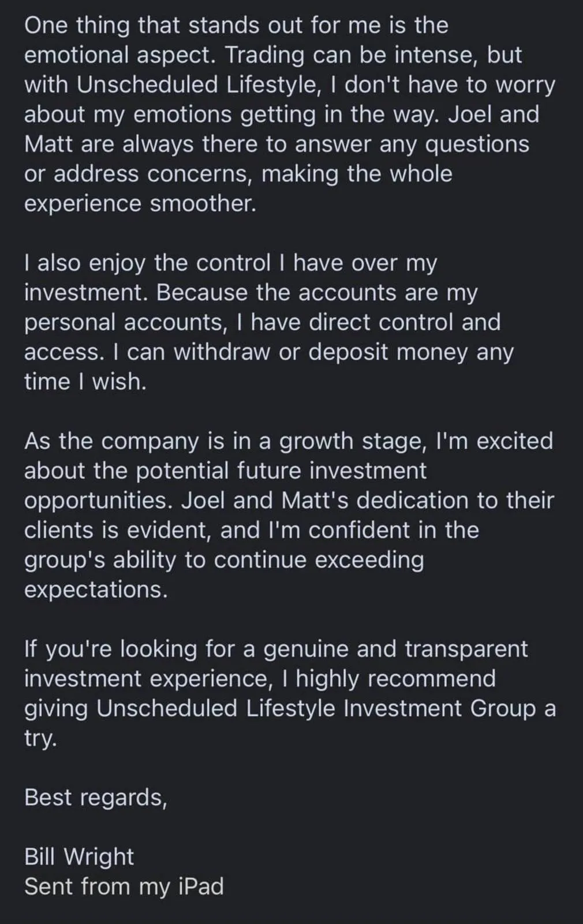The image size is (583, 924).
Task: Click 'I also enjoy the control' sentence start
Action: [147, 263]
